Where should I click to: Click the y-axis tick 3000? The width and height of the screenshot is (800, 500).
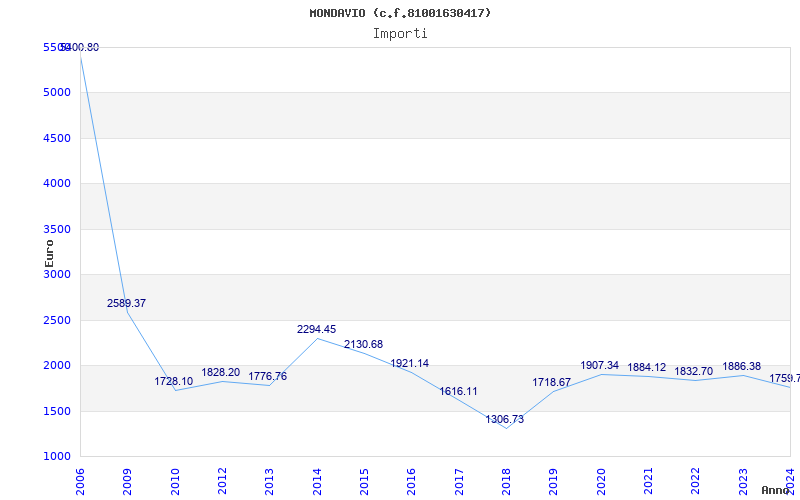57,274
